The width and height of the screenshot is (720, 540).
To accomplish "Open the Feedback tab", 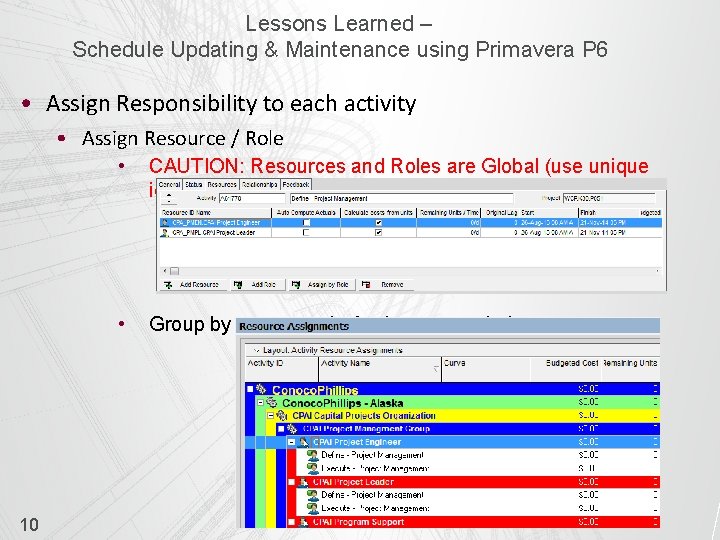I will [x=296, y=185].
